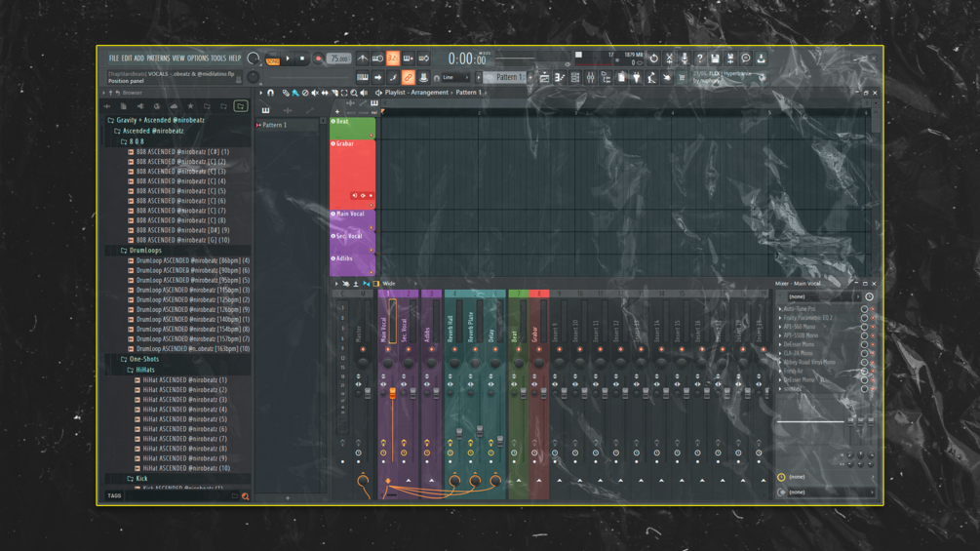Image resolution: width=980 pixels, height=551 pixels.
Task: Select 808 ASCENDED @nirobeatz [C#] (1) sample
Action: point(182,152)
